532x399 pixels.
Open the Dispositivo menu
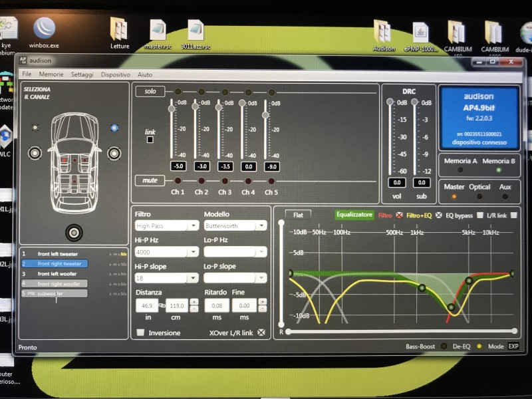tap(115, 74)
